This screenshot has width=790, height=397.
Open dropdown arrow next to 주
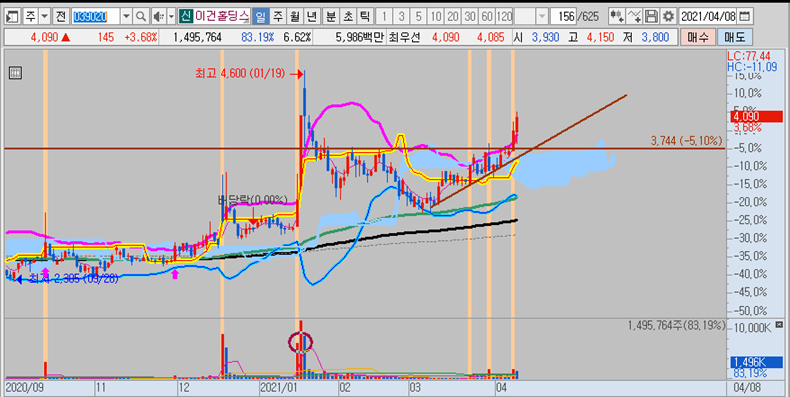(x=44, y=17)
